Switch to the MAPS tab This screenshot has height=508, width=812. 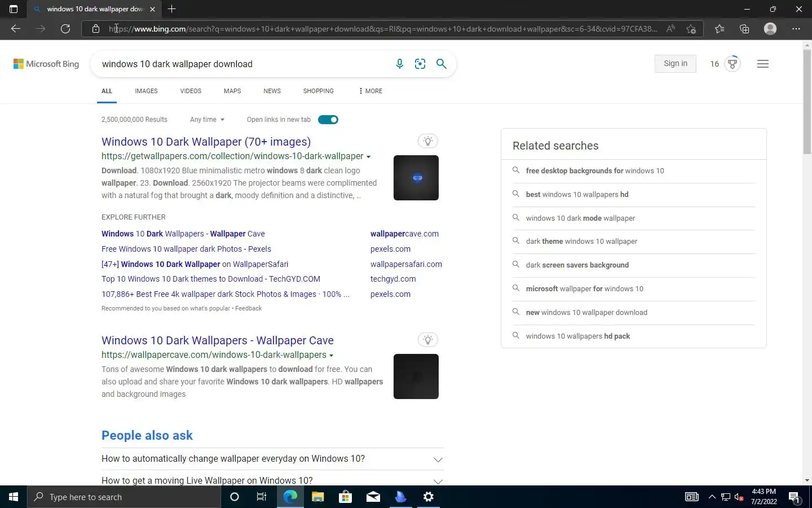coord(232,91)
